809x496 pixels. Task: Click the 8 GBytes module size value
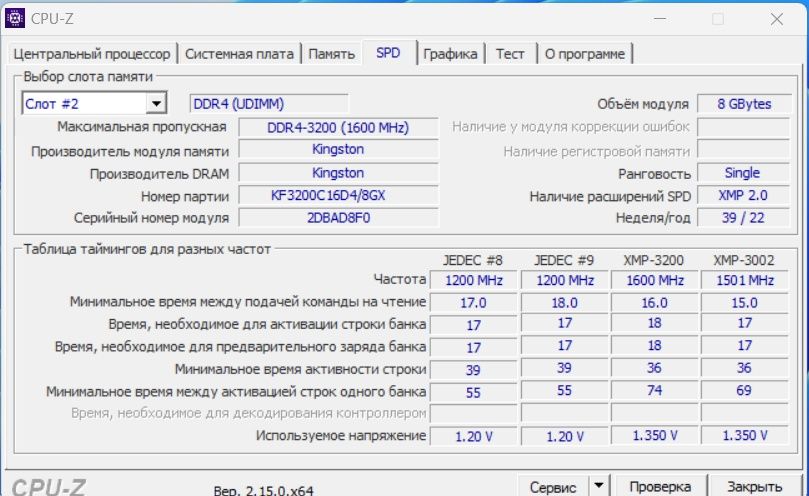744,104
